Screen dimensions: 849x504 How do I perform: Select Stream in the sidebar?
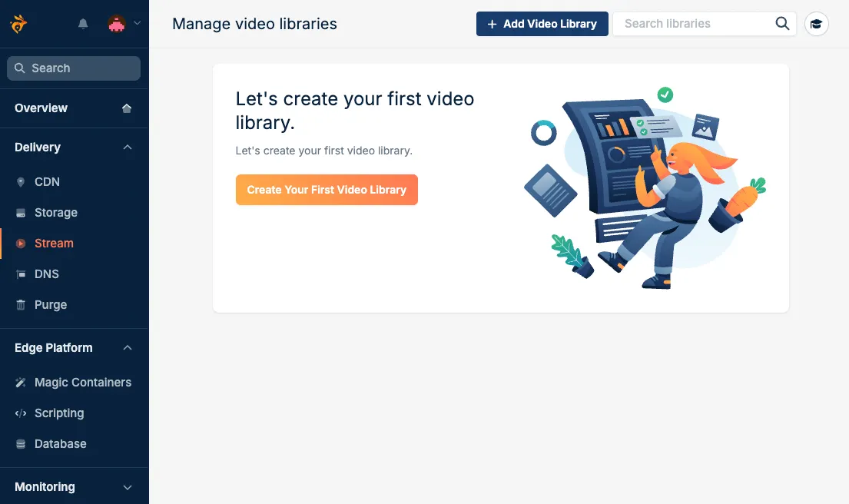[55, 243]
